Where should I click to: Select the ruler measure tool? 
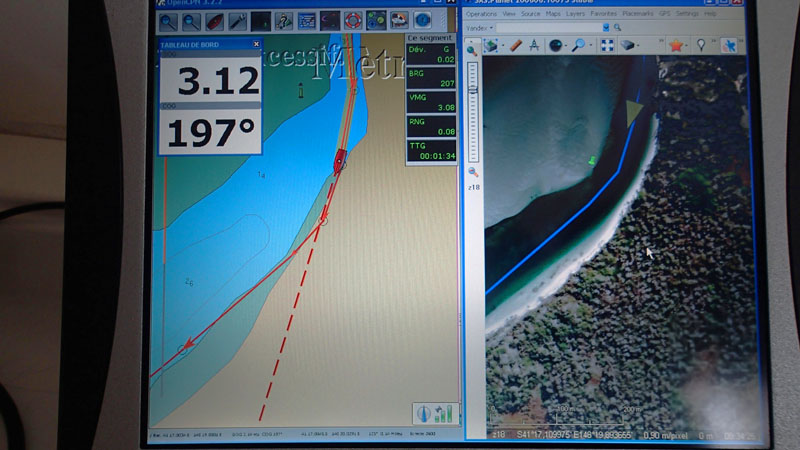click(x=516, y=46)
